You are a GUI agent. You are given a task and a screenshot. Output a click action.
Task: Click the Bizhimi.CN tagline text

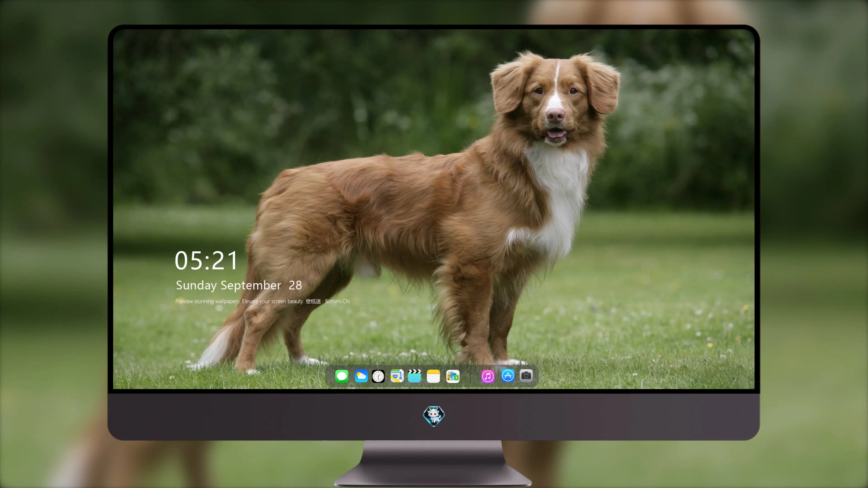point(262,301)
